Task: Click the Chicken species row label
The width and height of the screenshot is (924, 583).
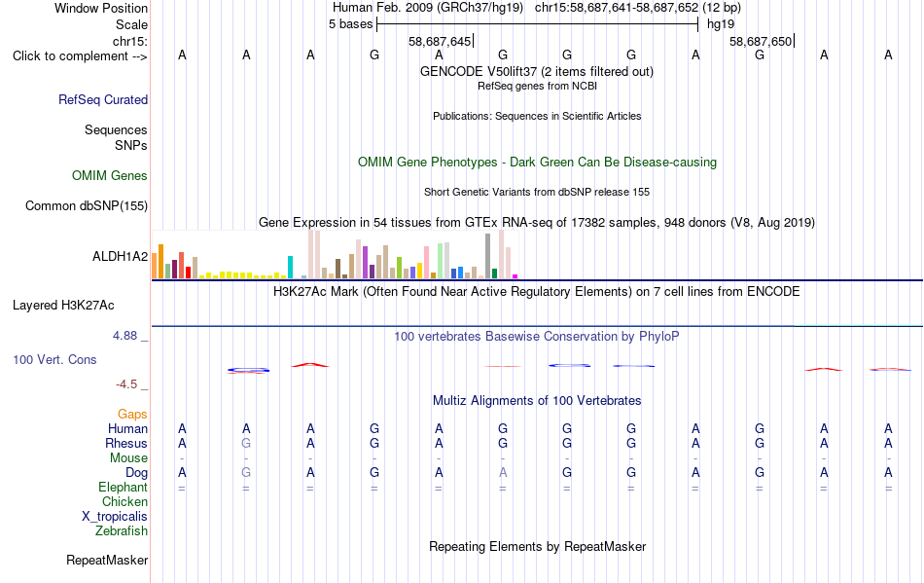Action: pyautogui.click(x=124, y=501)
